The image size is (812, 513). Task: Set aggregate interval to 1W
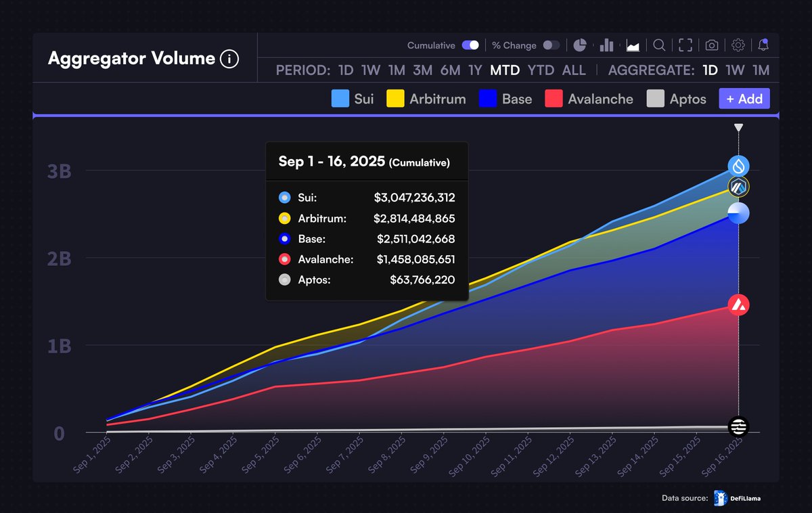pyautogui.click(x=736, y=70)
